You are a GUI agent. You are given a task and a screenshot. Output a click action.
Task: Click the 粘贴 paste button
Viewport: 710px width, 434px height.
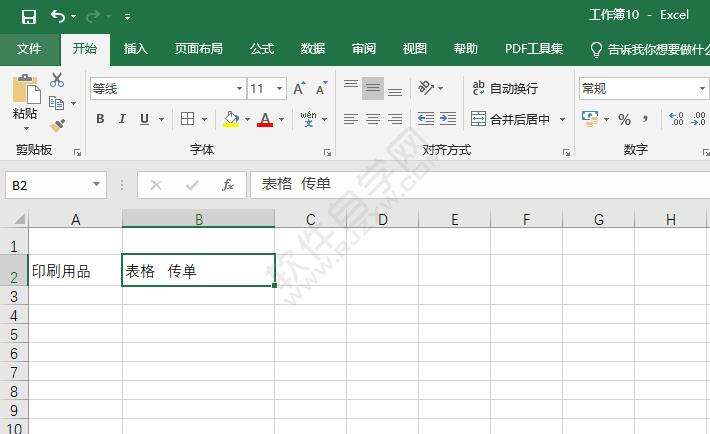(25, 101)
